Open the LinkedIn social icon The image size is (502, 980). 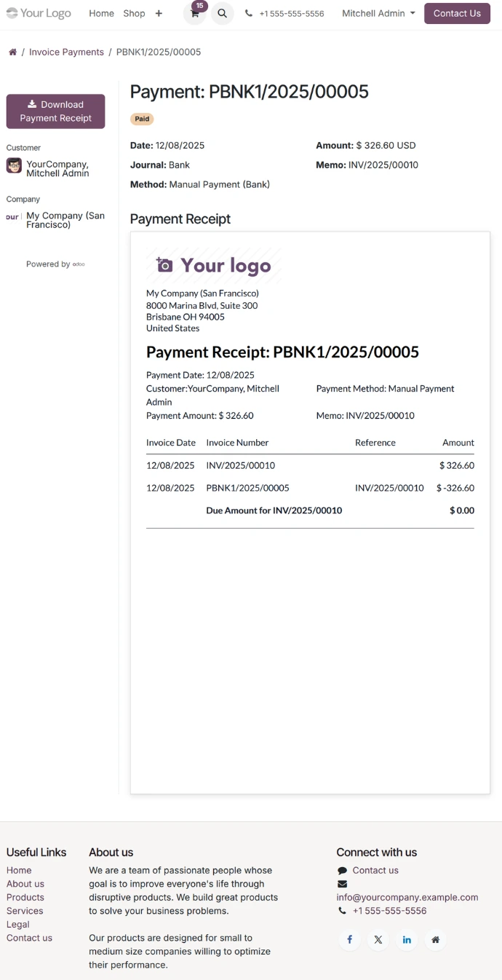407,939
